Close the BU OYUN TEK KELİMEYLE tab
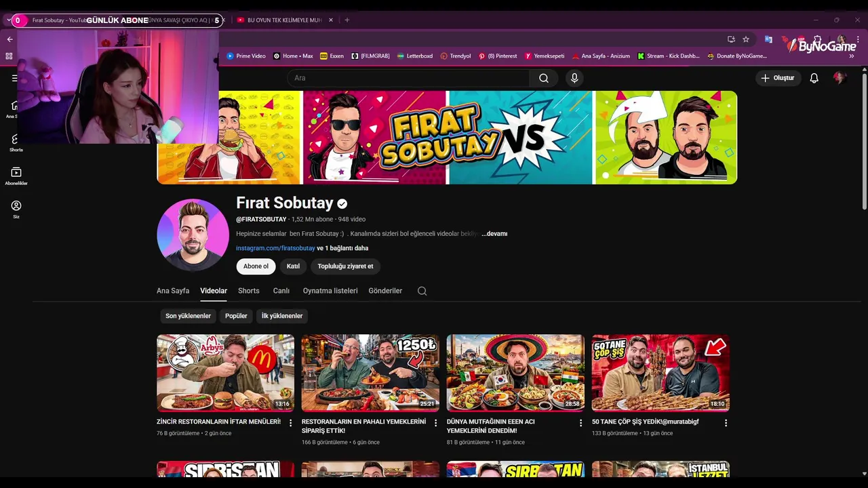Viewport: 868px width, 488px height. pyautogui.click(x=331, y=20)
